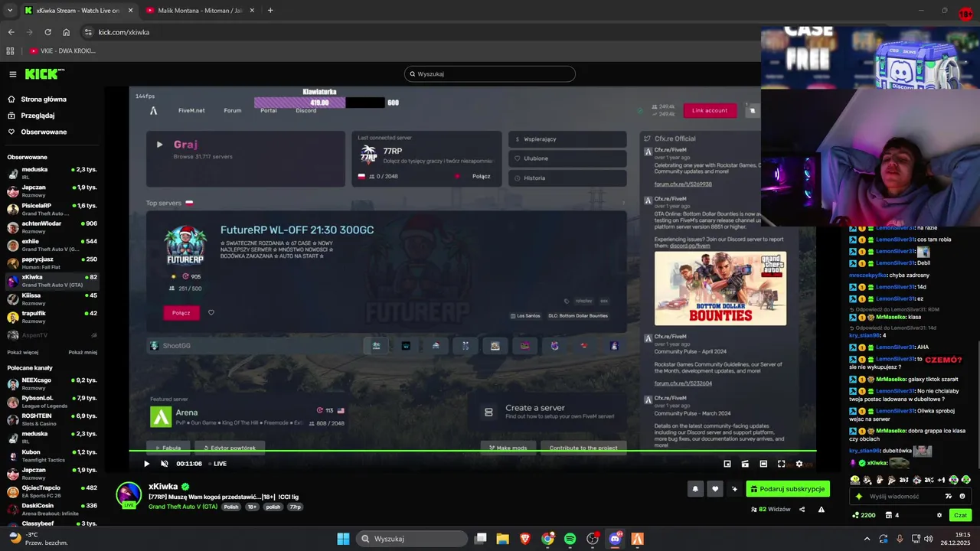980x551 pixels.
Task: Follow xKiwka with the heart button
Action: coord(715,489)
